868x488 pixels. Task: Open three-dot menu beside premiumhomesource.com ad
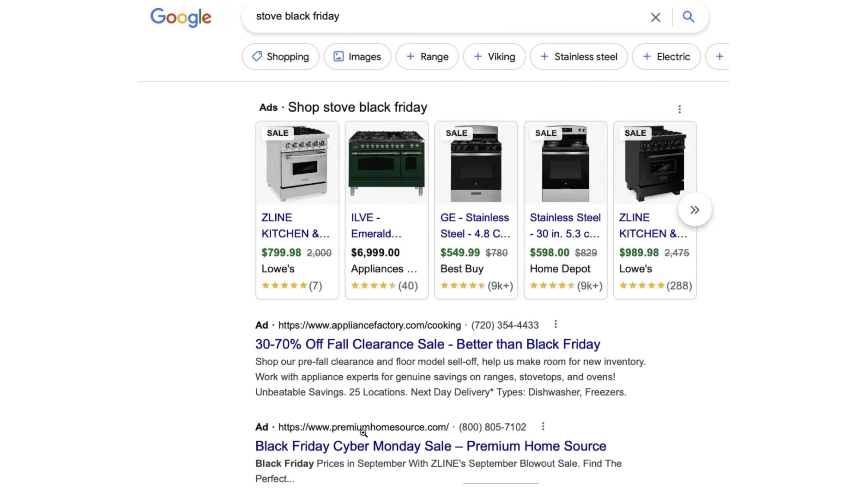click(543, 426)
